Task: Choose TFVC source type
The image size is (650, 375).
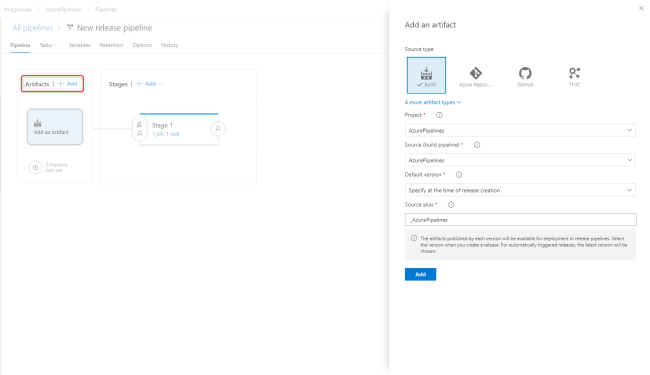Action: 574,77
